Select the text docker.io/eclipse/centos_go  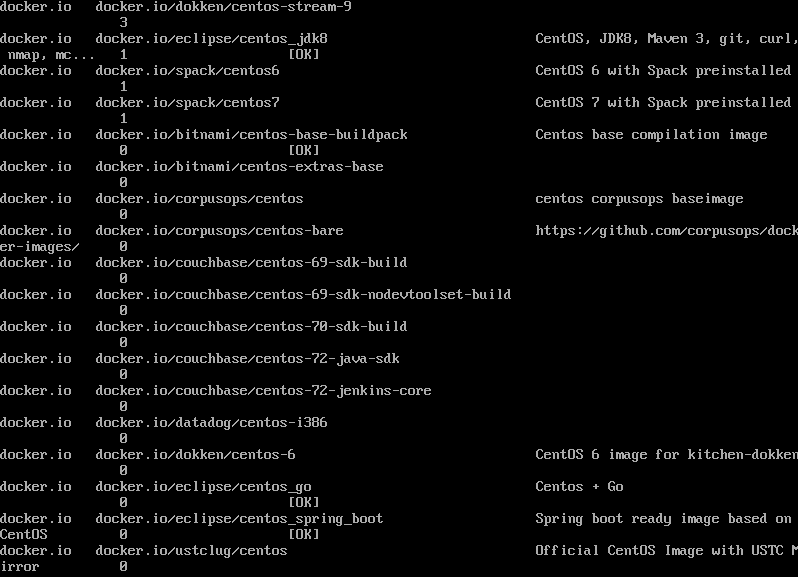204,487
